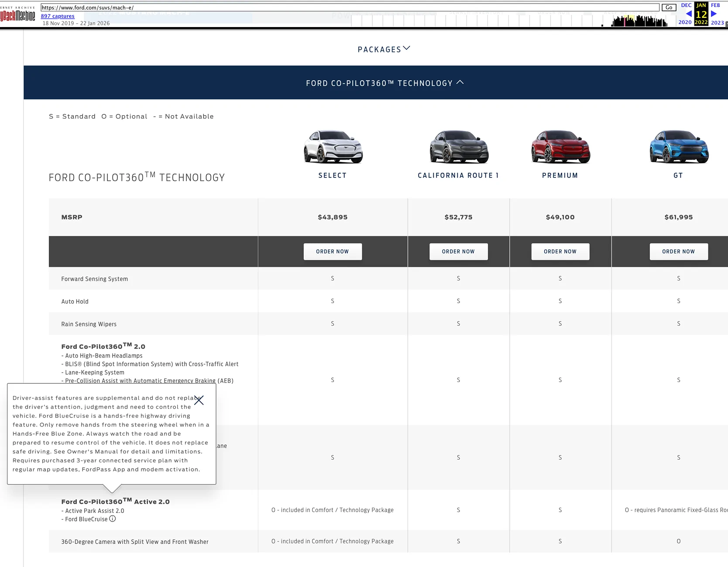This screenshot has height=567, width=728.
Task: Click the Ford Co-Pilot360 Active 2.0 heading
Action: pyautogui.click(x=115, y=501)
